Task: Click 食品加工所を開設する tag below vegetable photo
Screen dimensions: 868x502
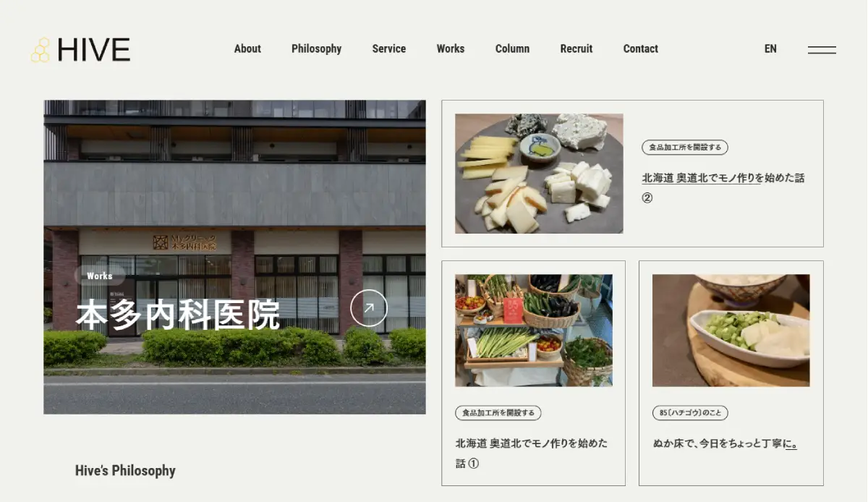Action: click(498, 413)
